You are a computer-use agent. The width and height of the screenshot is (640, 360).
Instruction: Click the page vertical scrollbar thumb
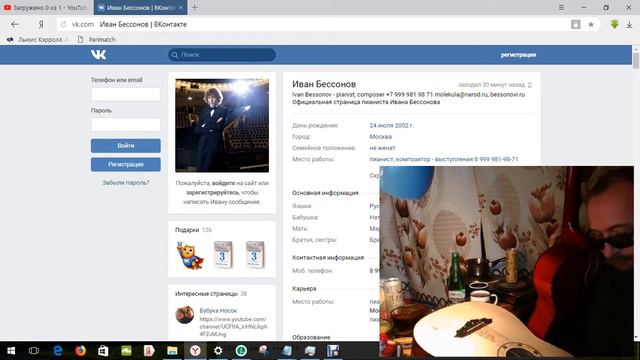pyautogui.click(x=636, y=61)
